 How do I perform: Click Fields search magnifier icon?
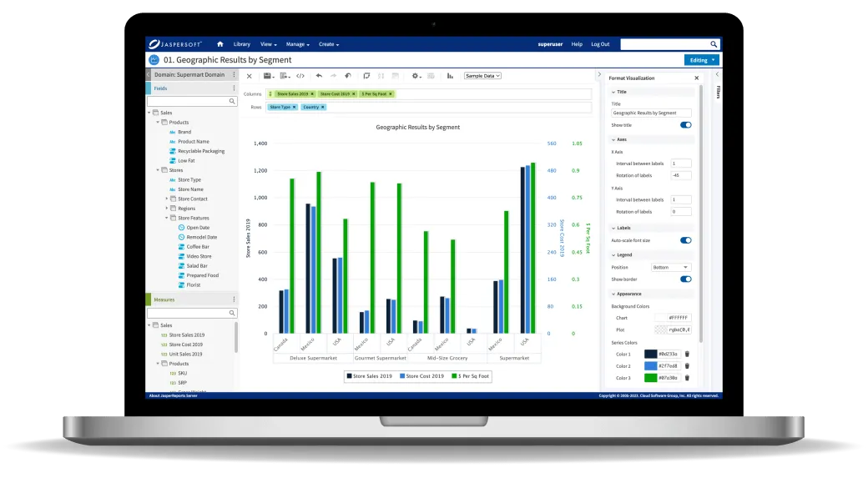pyautogui.click(x=232, y=101)
